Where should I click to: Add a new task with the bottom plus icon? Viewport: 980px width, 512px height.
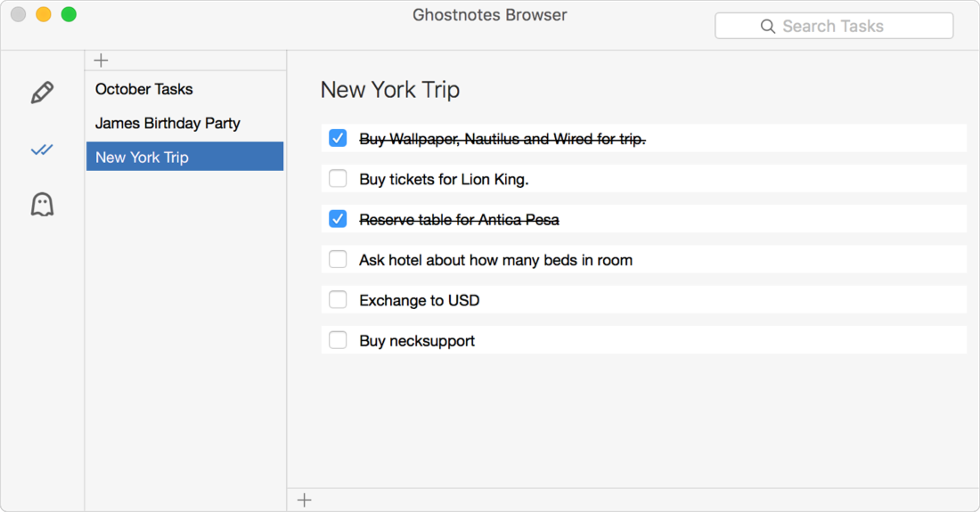[305, 500]
